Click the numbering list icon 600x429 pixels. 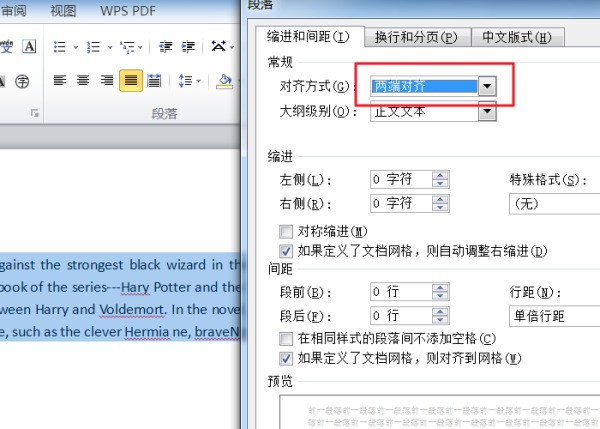pos(93,47)
